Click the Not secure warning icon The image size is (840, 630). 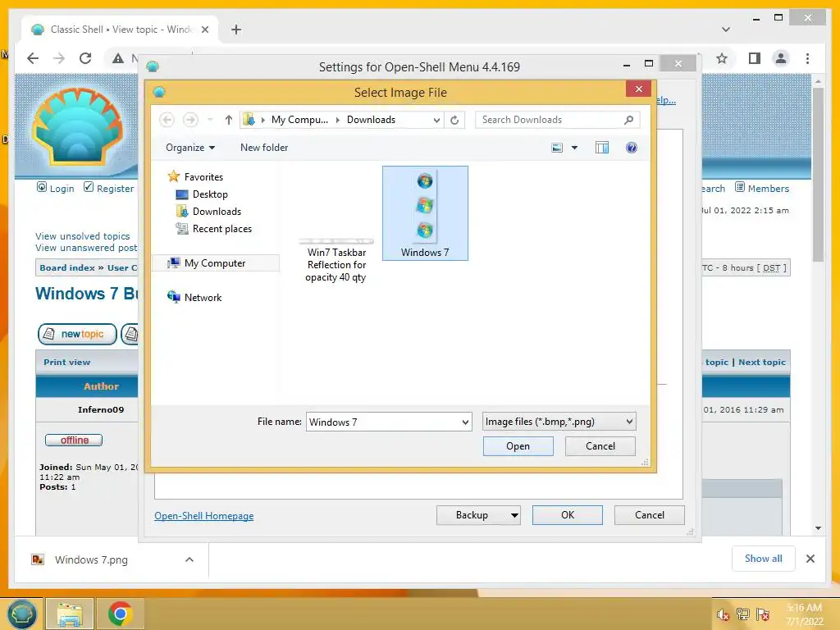click(x=118, y=58)
